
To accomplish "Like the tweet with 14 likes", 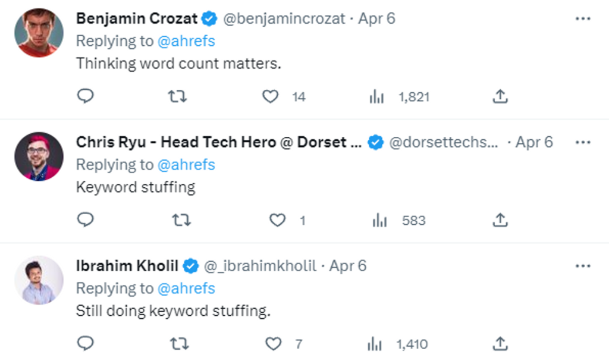I will pyautogui.click(x=271, y=96).
